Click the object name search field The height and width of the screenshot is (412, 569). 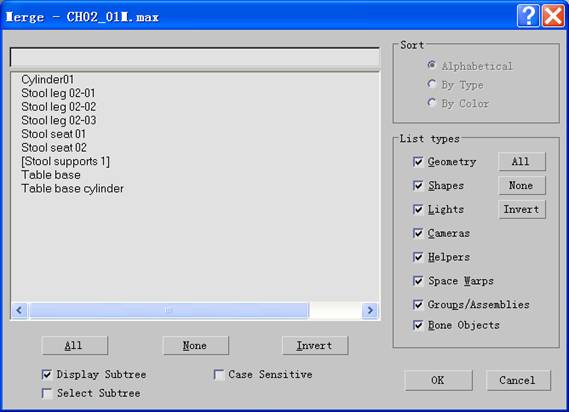(x=195, y=57)
